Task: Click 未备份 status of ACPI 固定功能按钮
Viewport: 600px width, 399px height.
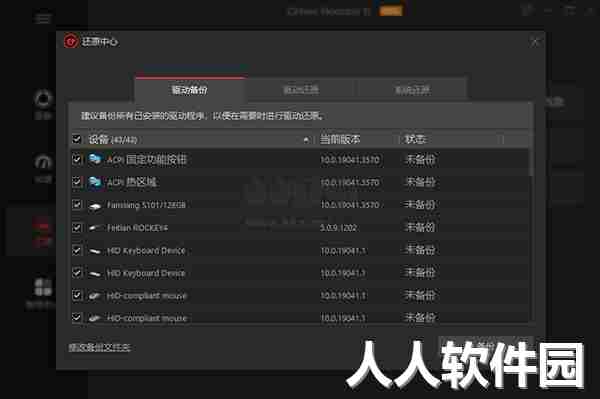Action: [420, 159]
